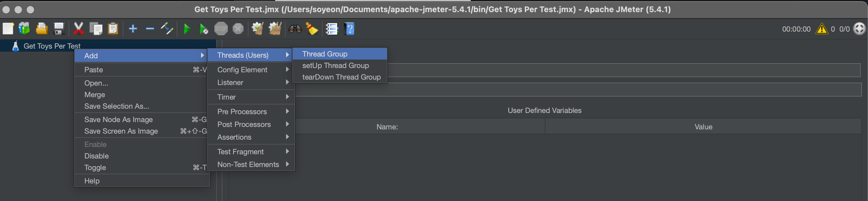The height and width of the screenshot is (201, 868).
Task: Open the Function Helper dialog icon
Action: (332, 29)
